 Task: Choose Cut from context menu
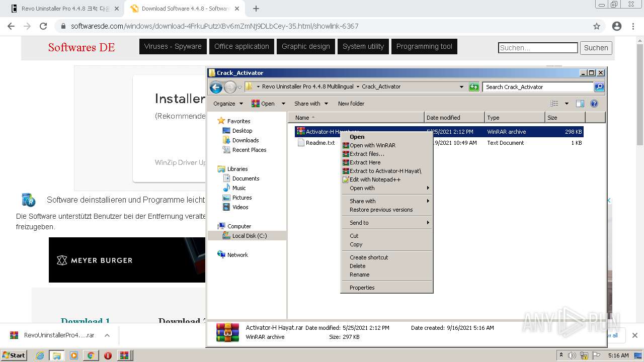pyautogui.click(x=386, y=236)
